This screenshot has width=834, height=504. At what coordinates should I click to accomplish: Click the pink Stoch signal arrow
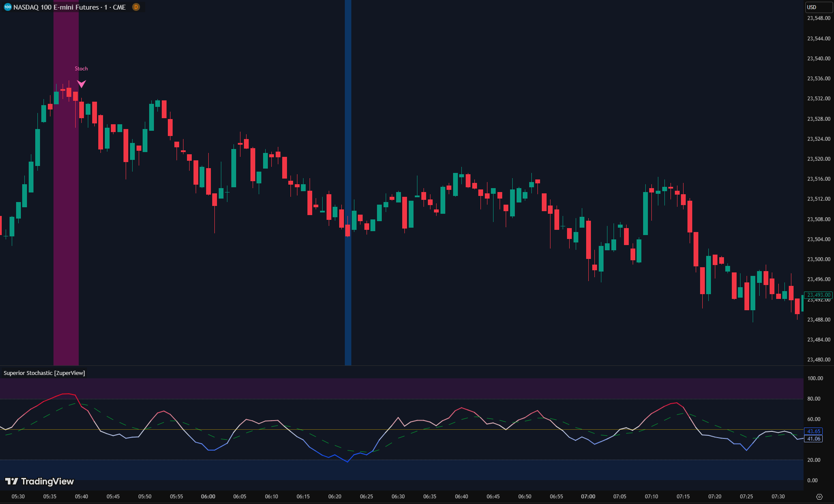tap(81, 83)
